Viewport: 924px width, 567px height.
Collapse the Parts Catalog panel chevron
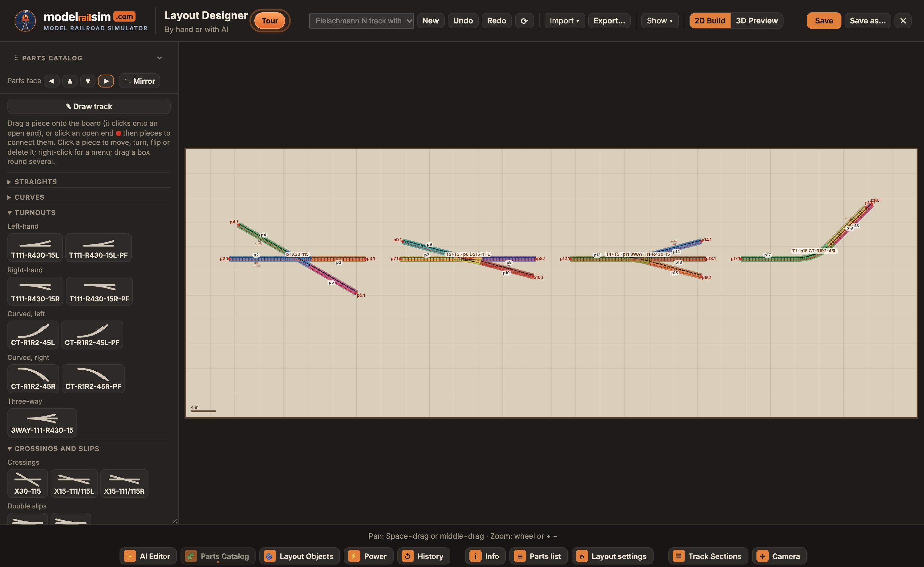[159, 58]
